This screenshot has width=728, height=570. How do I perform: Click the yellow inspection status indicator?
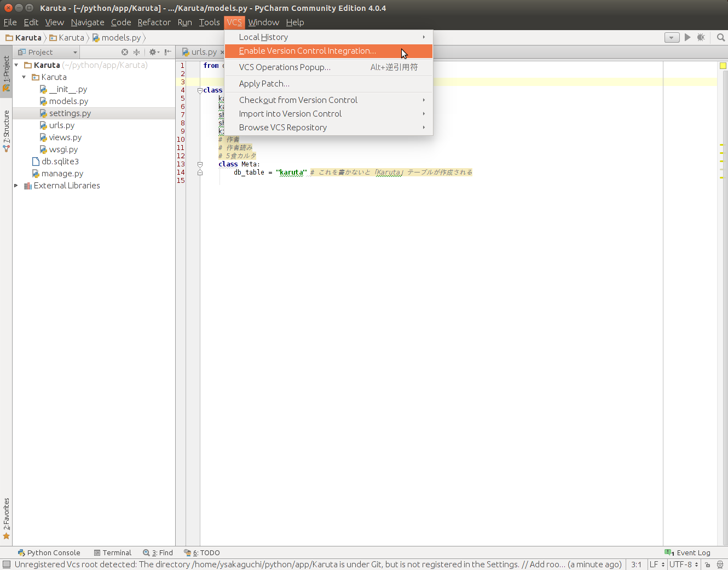[723, 66]
